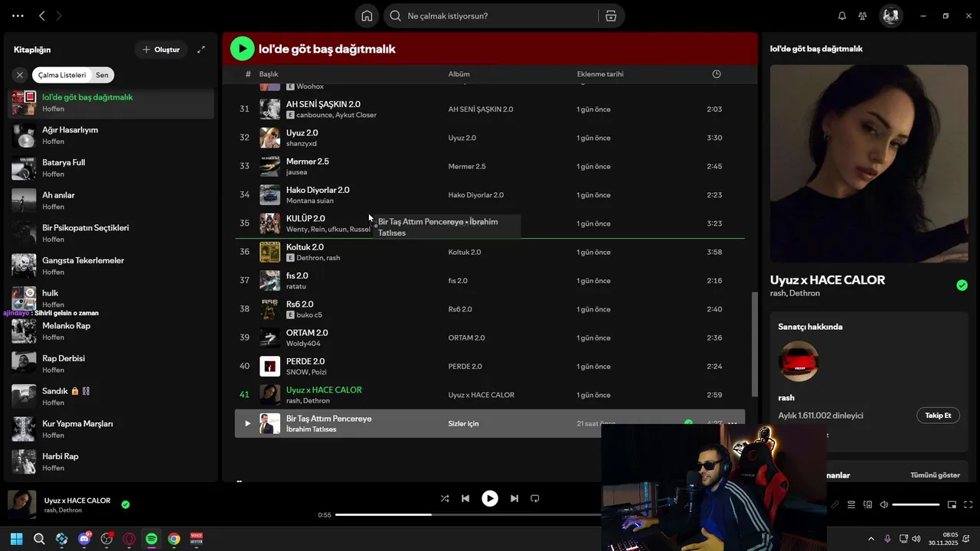Viewport: 980px width, 551px height.
Task: Open the Koltuk 2.0 album link
Action: (465, 253)
